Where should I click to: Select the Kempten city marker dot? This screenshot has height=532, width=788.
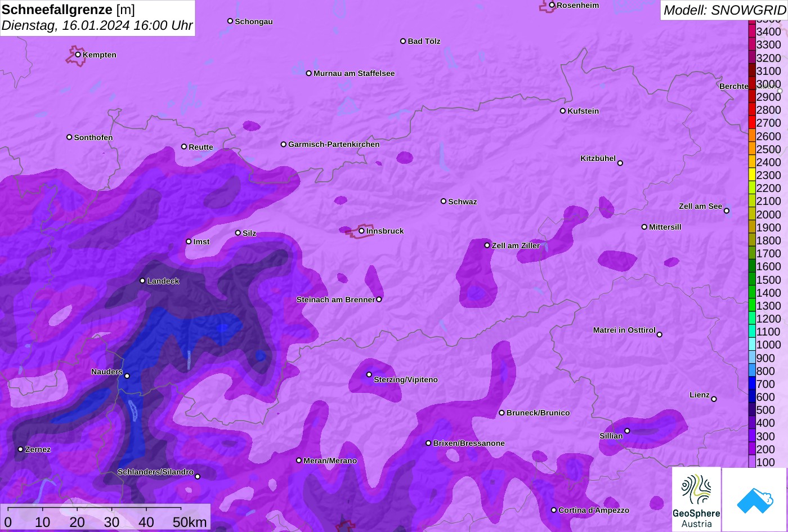(x=78, y=55)
